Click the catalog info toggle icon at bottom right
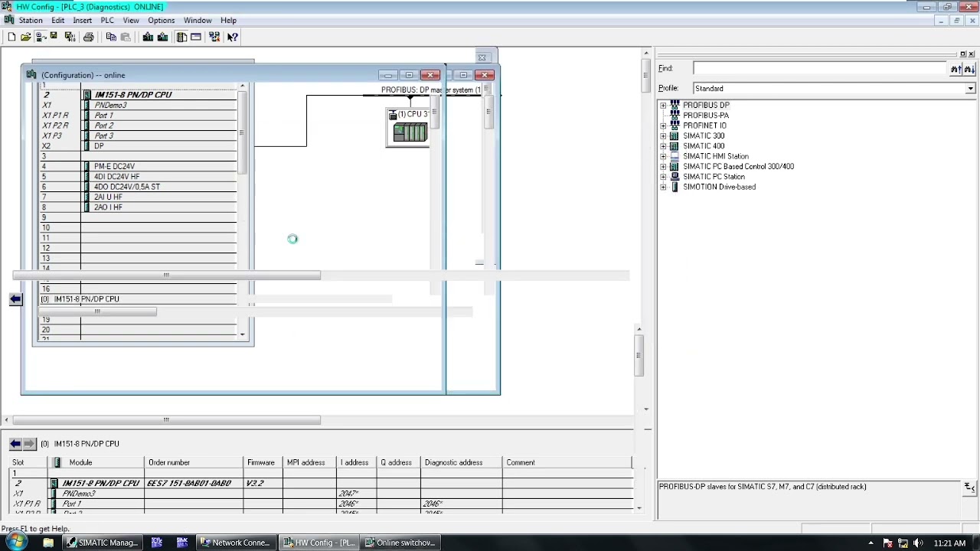Image resolution: width=980 pixels, height=551 pixels. coord(969,487)
